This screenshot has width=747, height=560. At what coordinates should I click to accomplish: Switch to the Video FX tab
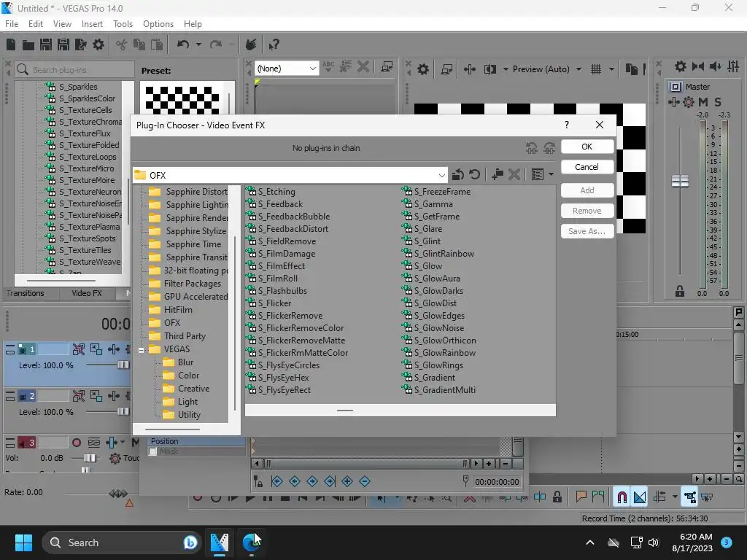coord(87,293)
